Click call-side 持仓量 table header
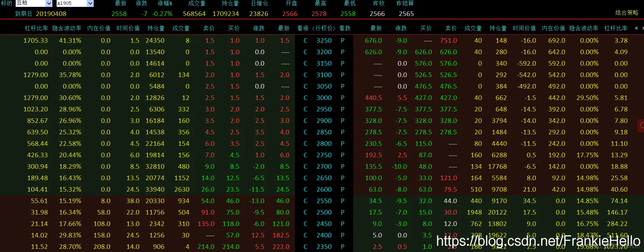This screenshot has width=644, height=252. click(156, 28)
